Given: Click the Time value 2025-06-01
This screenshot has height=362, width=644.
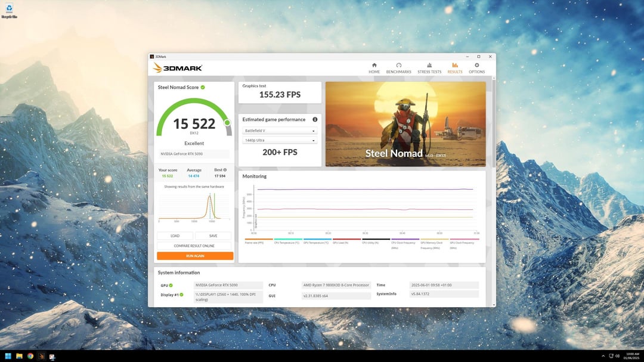Looking at the screenshot, I should click(x=444, y=284).
